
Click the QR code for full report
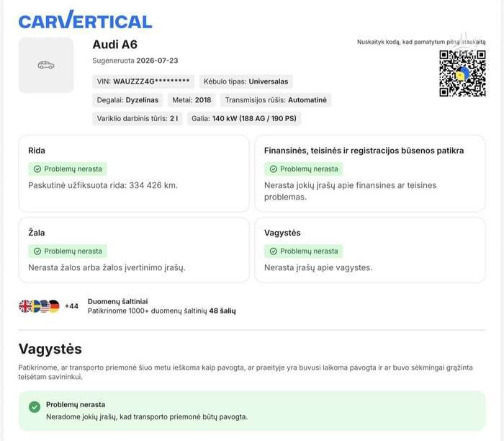462,73
